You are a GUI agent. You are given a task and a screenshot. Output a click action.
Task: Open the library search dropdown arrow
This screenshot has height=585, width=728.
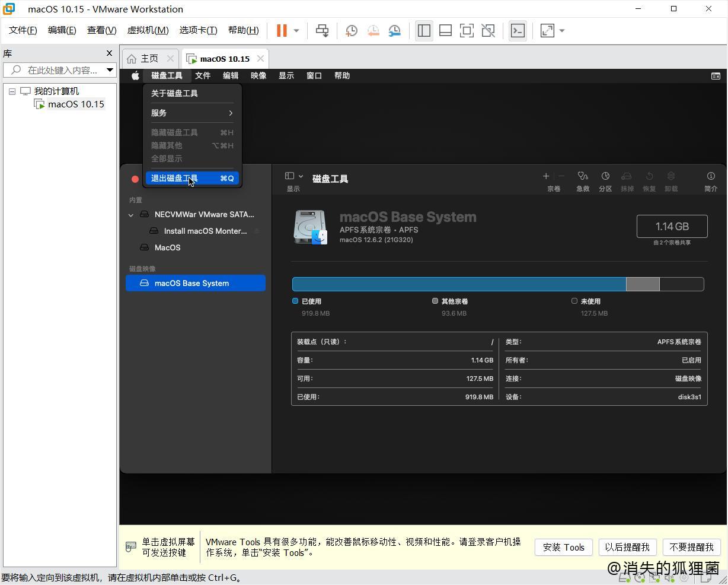pos(110,70)
